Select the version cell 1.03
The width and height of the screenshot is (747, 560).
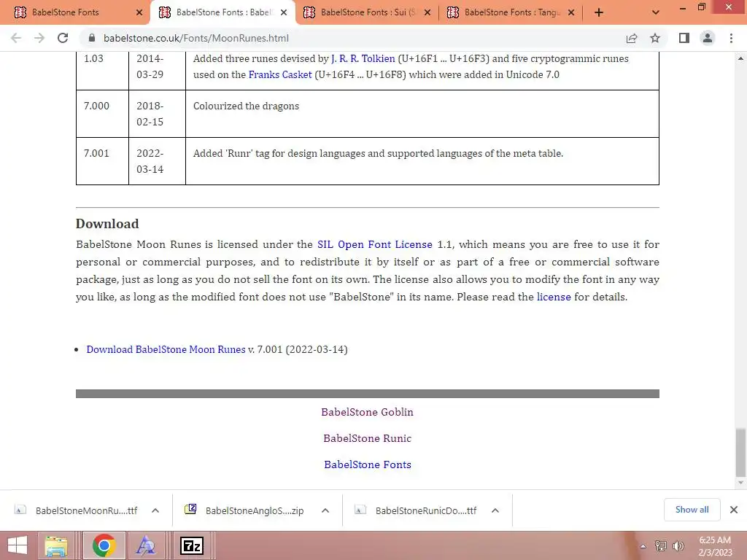[102, 71]
